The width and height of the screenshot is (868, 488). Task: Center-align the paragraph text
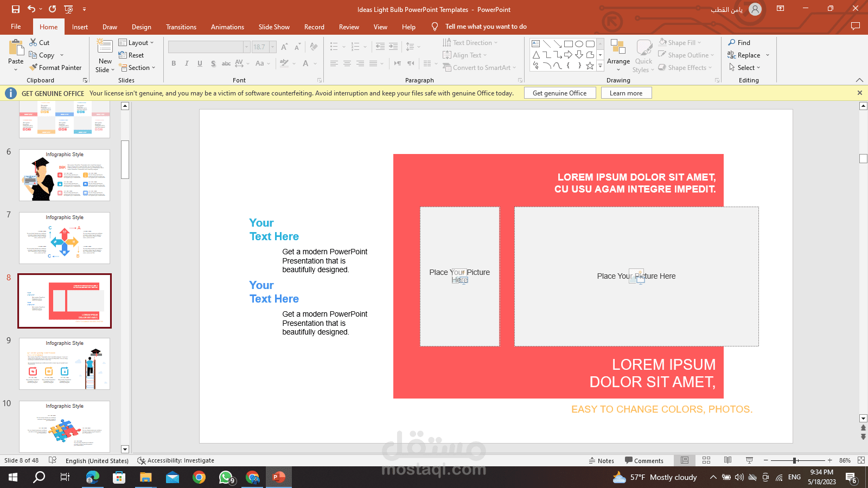pos(347,63)
